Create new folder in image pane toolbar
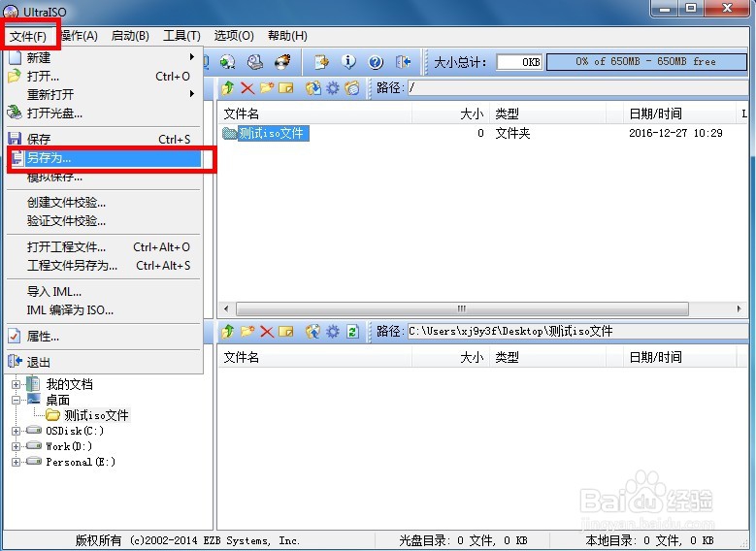Screen dimensions: 756x551 267,87
